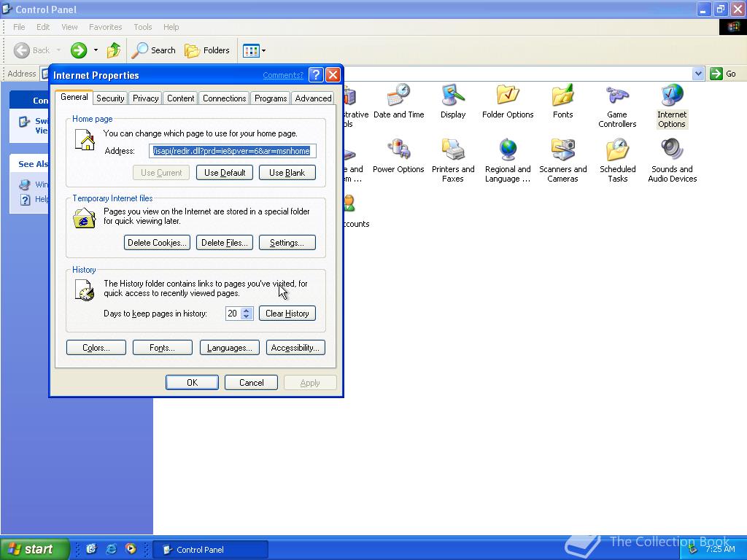
Task: Open the Languages dialog button
Action: pos(230,348)
